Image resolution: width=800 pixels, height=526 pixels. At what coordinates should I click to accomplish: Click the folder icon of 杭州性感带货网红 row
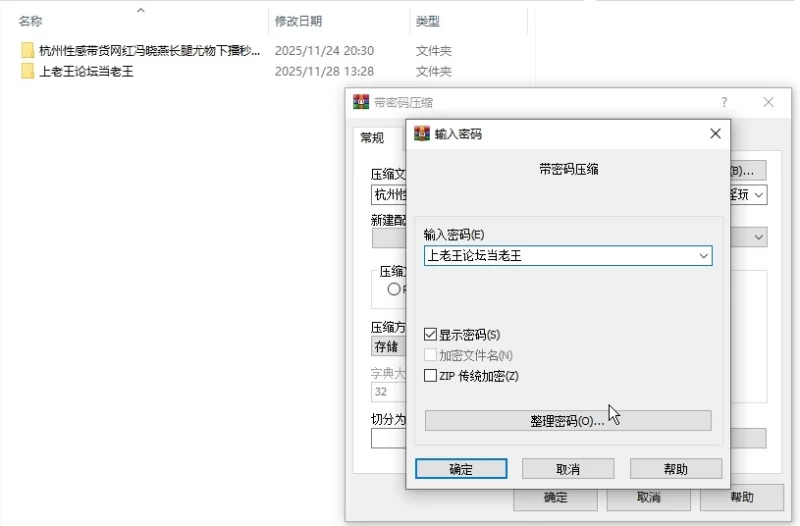coord(28,51)
